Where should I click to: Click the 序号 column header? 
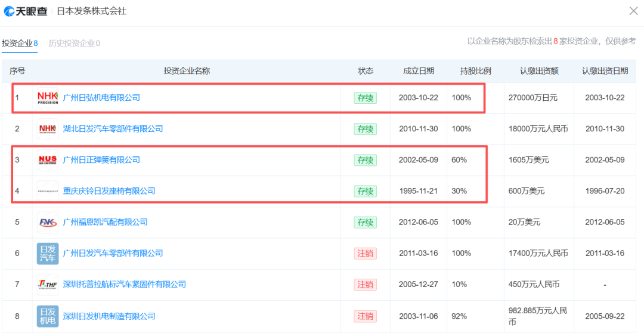pyautogui.click(x=17, y=71)
